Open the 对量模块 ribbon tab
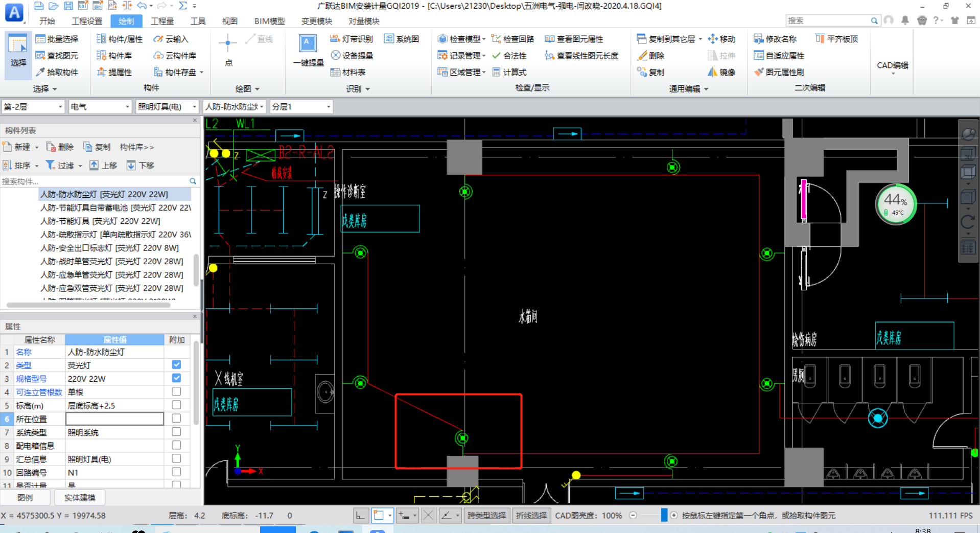Viewport: 980px width, 533px height. click(x=364, y=21)
